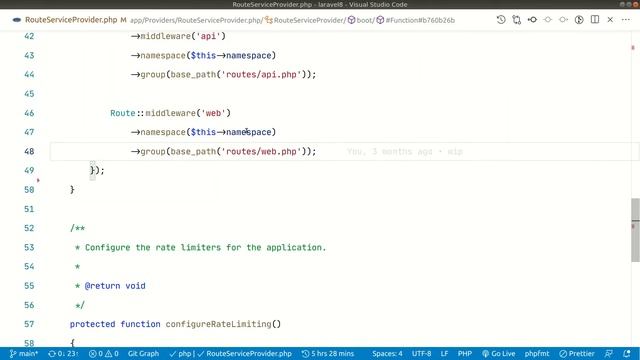Change language mode via PHP indicator
This screenshot has width=640, height=360.
(465, 353)
